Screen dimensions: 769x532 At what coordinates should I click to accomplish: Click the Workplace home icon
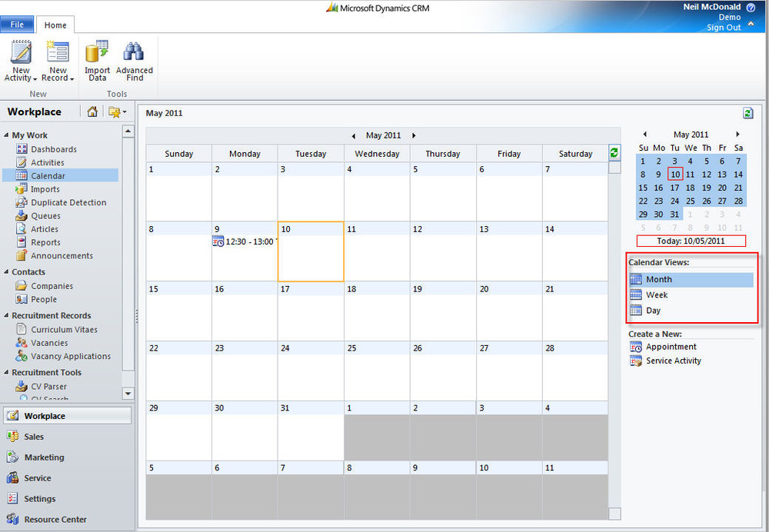click(x=92, y=112)
